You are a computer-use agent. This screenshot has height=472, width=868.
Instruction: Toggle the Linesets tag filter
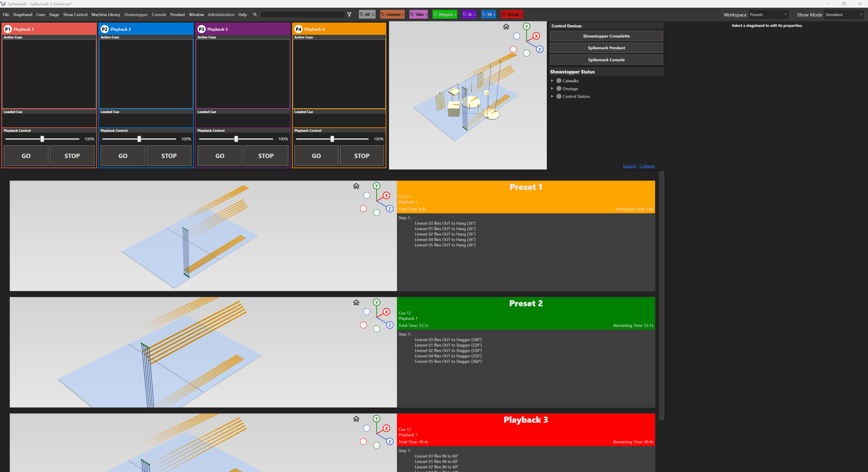392,14
